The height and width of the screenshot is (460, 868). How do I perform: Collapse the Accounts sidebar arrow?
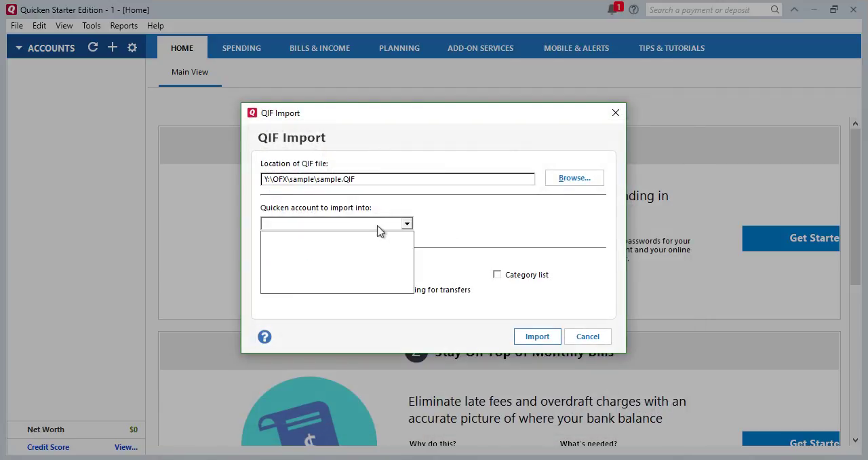click(x=19, y=48)
